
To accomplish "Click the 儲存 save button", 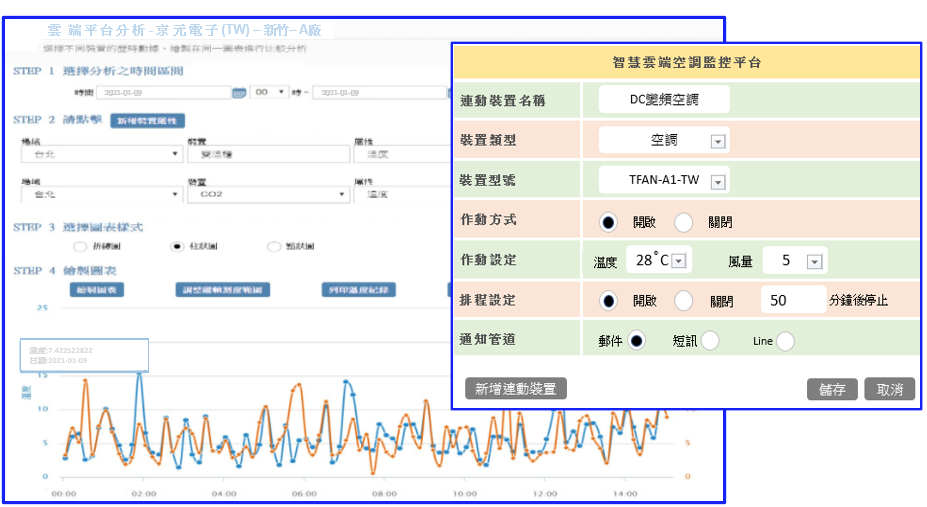I will [831, 390].
